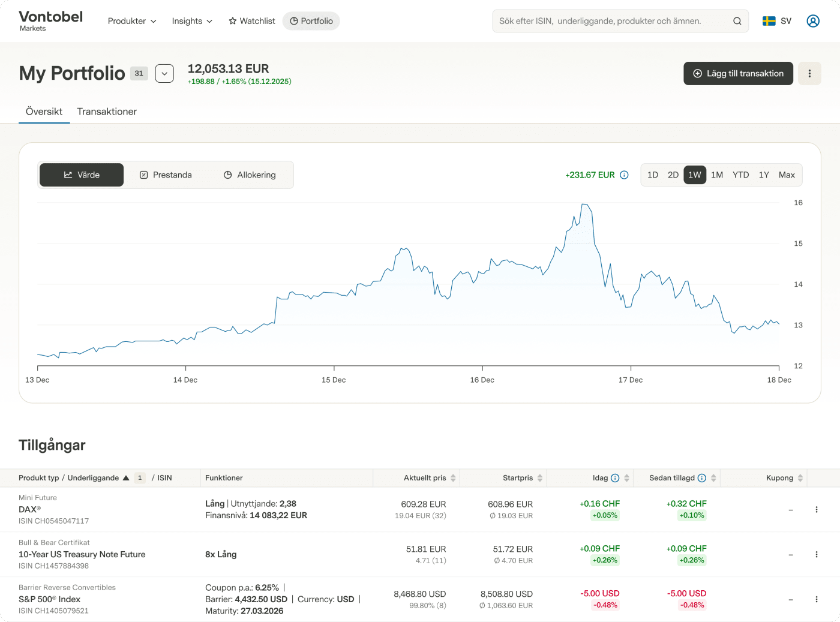
Task: Open S&P 500 Index row options menu
Action: (x=817, y=599)
